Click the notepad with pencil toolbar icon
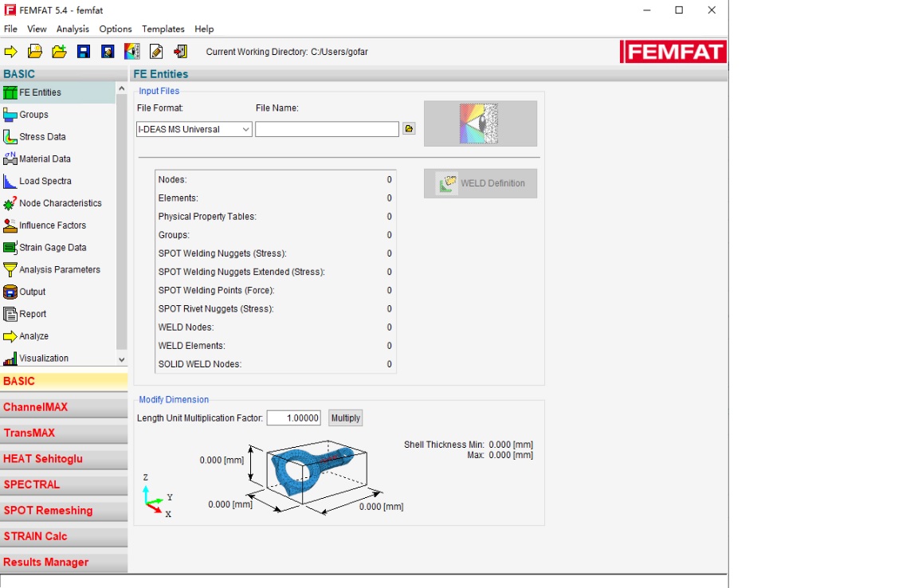The image size is (918, 588). tap(156, 52)
